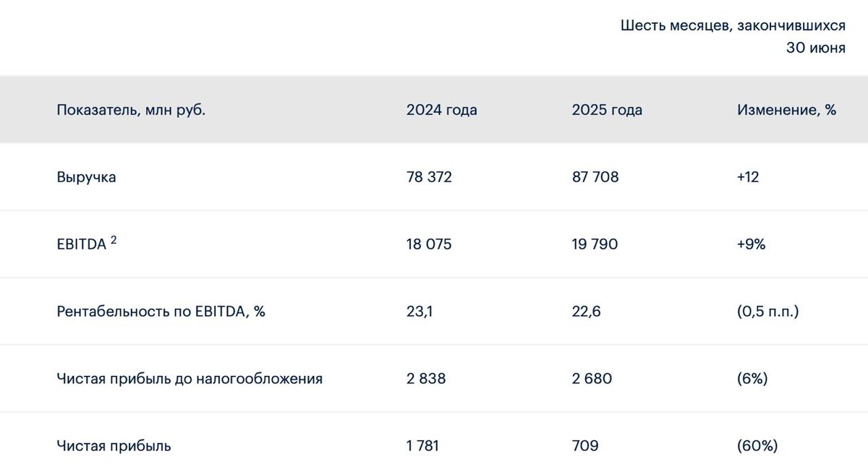
Task: Click the 2024 EBITDA value 18 075
Action: [x=429, y=244]
